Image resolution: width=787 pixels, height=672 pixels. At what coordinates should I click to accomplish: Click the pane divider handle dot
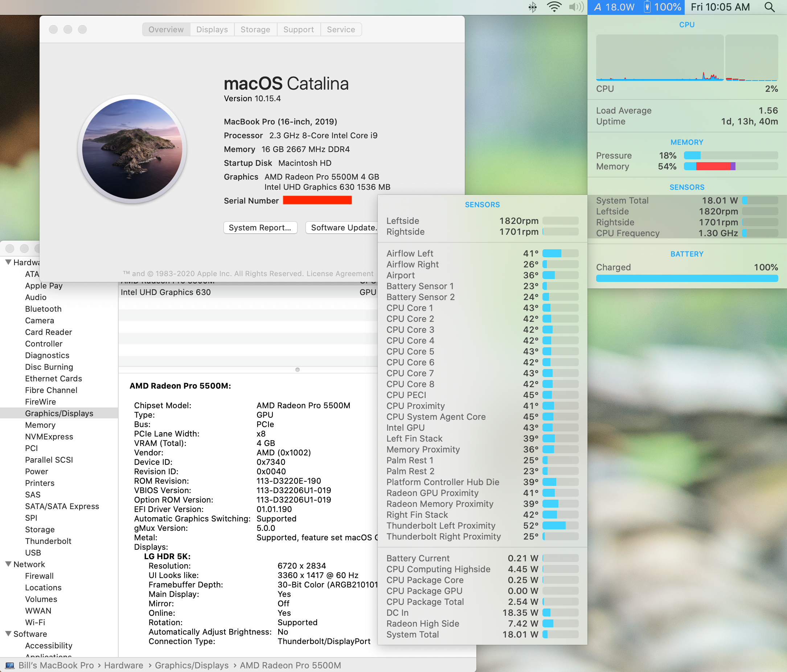(x=298, y=370)
